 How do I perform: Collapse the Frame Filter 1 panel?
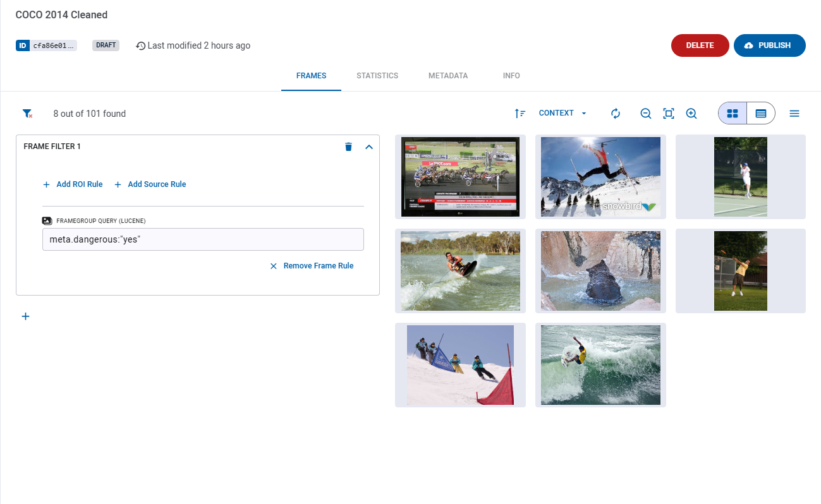tap(369, 146)
